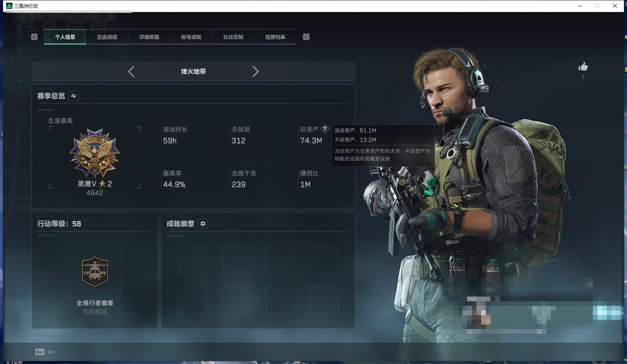Click the 游戏时长 59h value
The height and width of the screenshot is (364, 627).
(x=170, y=141)
